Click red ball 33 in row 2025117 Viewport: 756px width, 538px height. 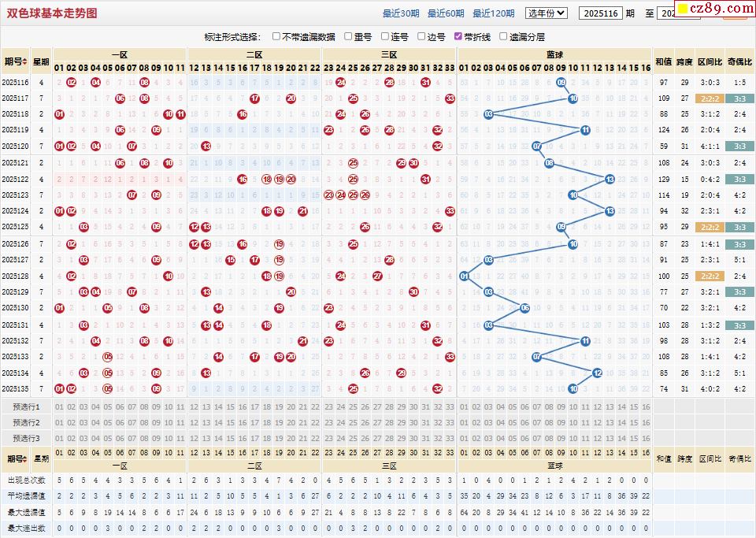coord(450,98)
